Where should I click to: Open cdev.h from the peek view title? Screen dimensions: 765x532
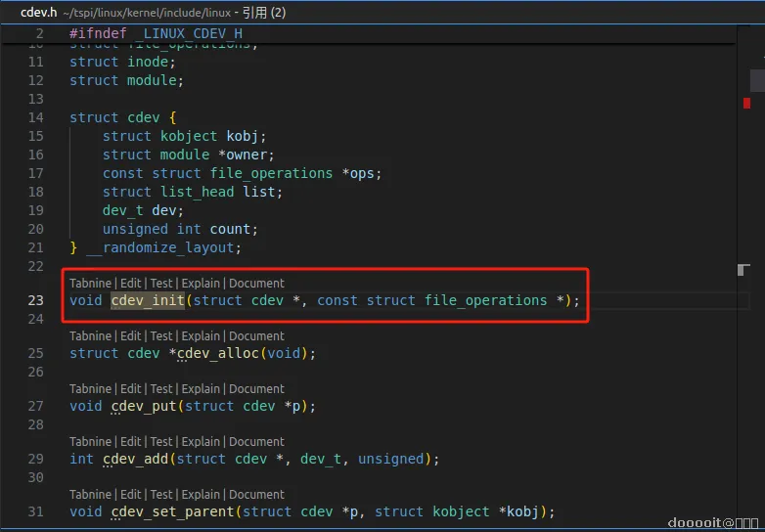pyautogui.click(x=38, y=13)
